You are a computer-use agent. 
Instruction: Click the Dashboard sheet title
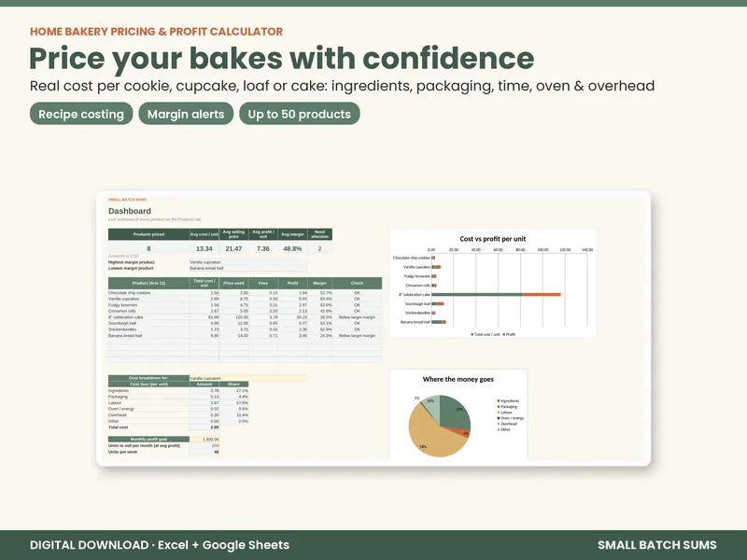tap(130, 211)
